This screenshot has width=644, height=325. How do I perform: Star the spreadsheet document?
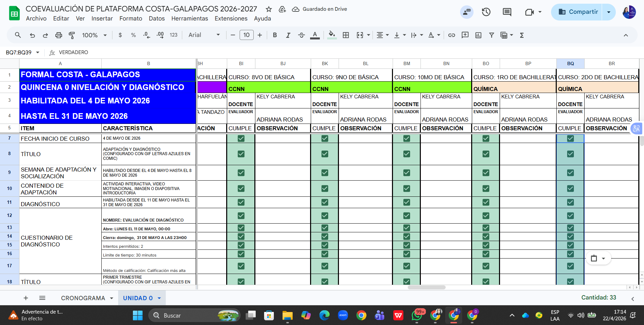click(269, 9)
